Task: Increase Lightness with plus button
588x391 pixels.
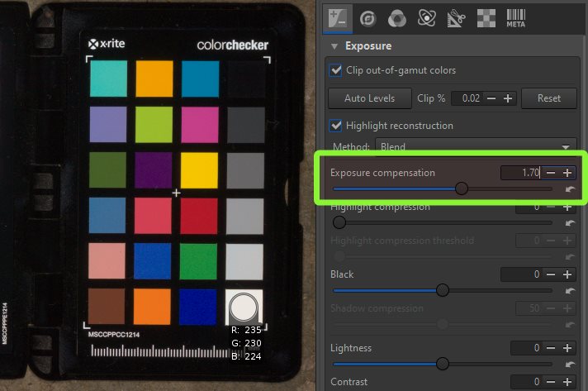Action: [567, 348]
